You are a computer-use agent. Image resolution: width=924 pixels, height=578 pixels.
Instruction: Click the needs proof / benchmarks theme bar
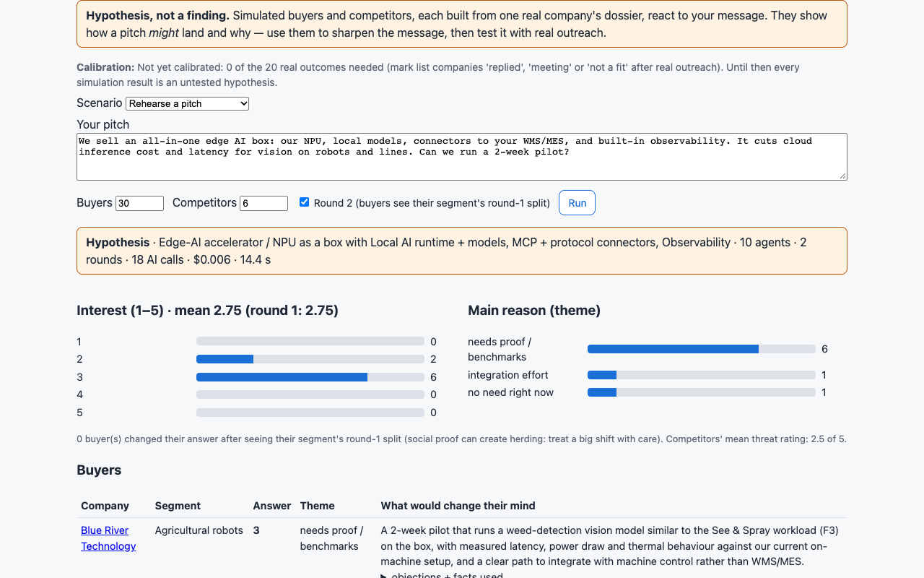pos(702,349)
